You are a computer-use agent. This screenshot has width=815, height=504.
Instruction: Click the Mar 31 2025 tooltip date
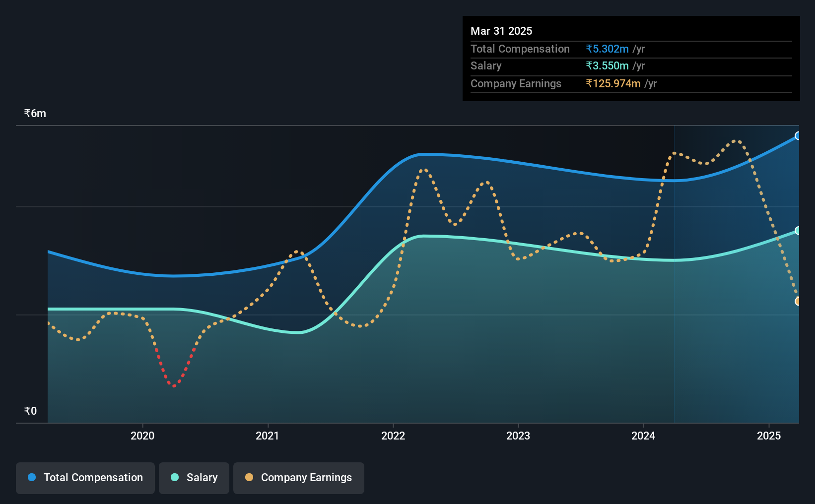click(501, 31)
